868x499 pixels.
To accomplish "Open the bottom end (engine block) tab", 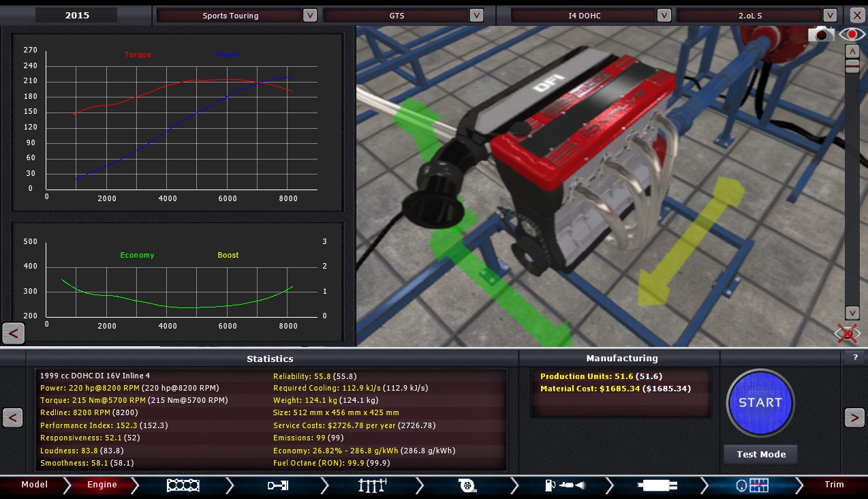I will (x=183, y=485).
